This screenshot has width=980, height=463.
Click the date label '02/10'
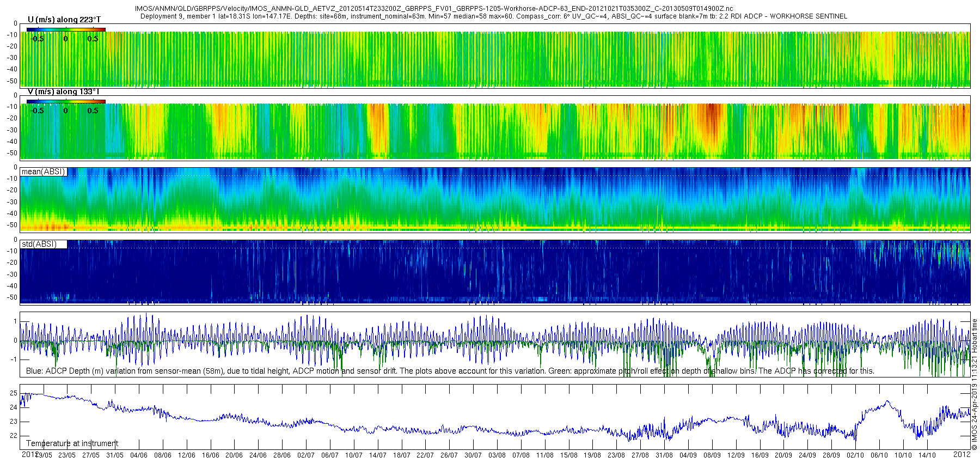(x=855, y=455)
